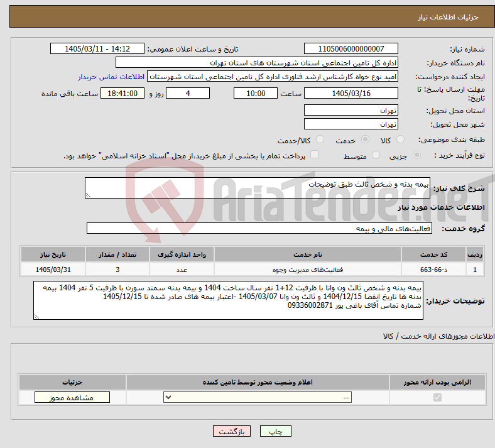Click the نام خدمت column header

pos(308,254)
